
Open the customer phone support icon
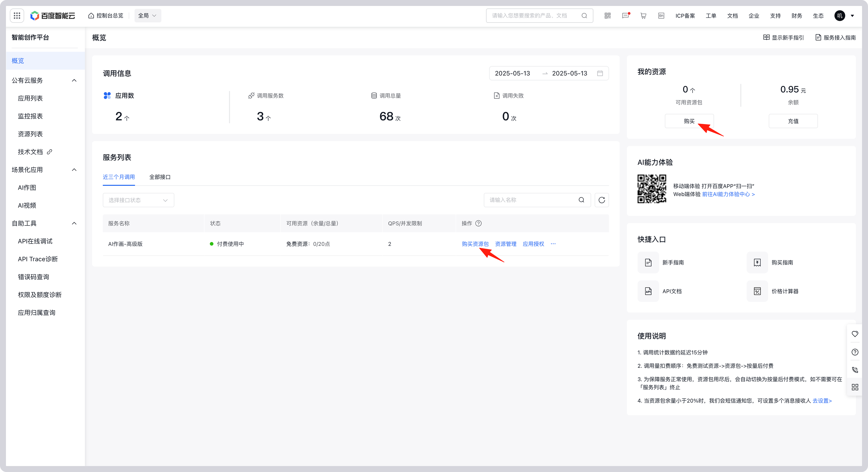(855, 370)
